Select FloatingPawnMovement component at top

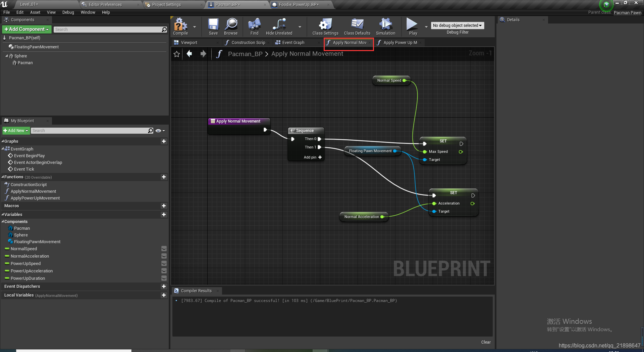(x=37, y=47)
